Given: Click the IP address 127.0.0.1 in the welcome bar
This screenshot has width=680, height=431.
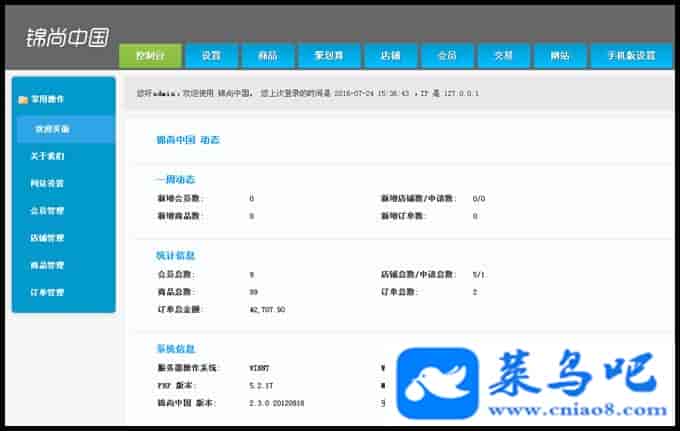Looking at the screenshot, I should (x=461, y=93).
